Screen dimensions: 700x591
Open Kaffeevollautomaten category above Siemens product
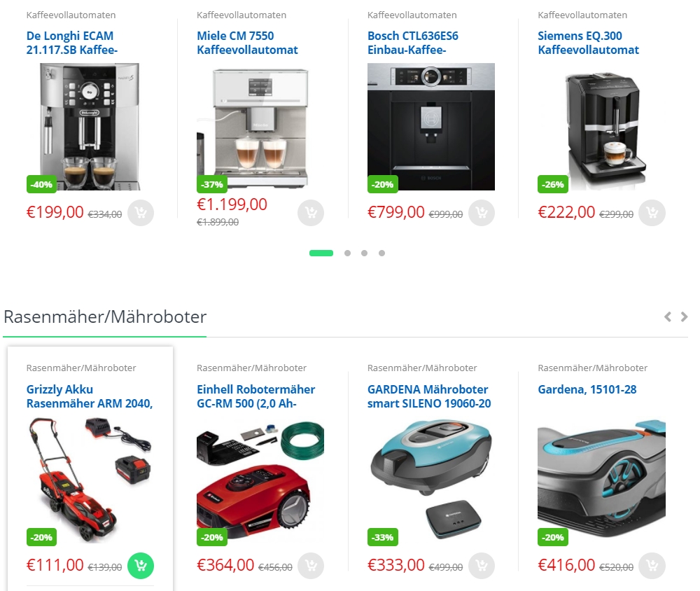[582, 15]
